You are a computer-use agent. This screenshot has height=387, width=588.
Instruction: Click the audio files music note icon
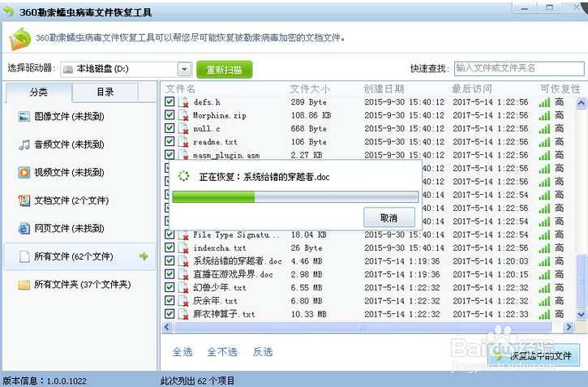coord(24,144)
